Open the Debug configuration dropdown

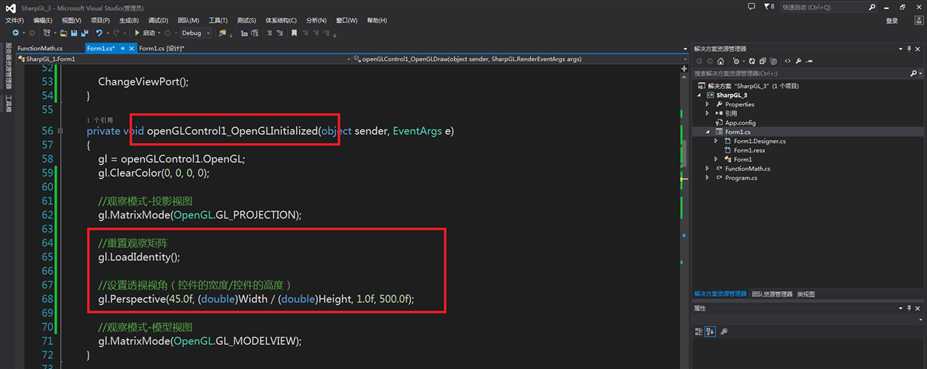[x=196, y=33]
